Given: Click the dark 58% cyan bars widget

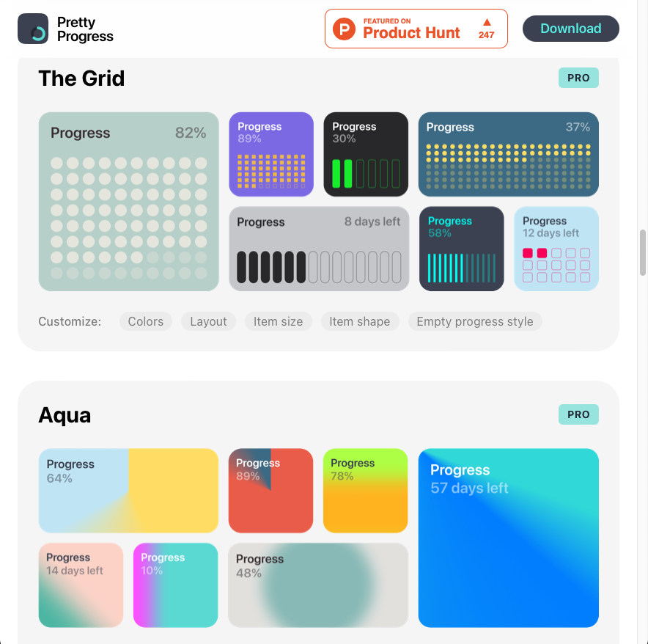Looking at the screenshot, I should [462, 249].
